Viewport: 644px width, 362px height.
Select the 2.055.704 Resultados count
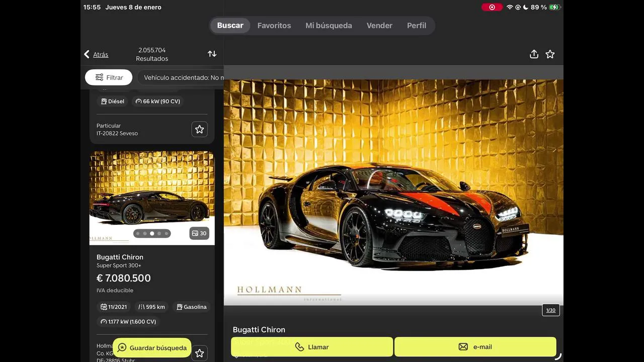152,54
